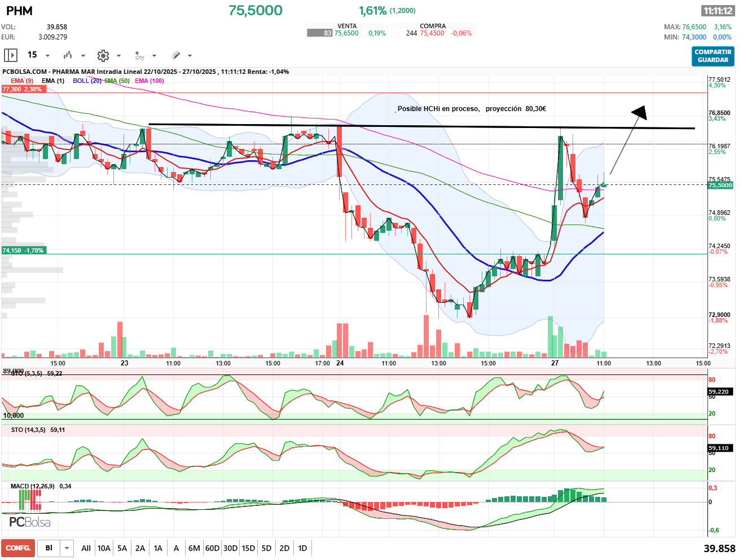This screenshot has width=743, height=560.
Task: Click the PCBolsa logo watermark
Action: pos(29,522)
